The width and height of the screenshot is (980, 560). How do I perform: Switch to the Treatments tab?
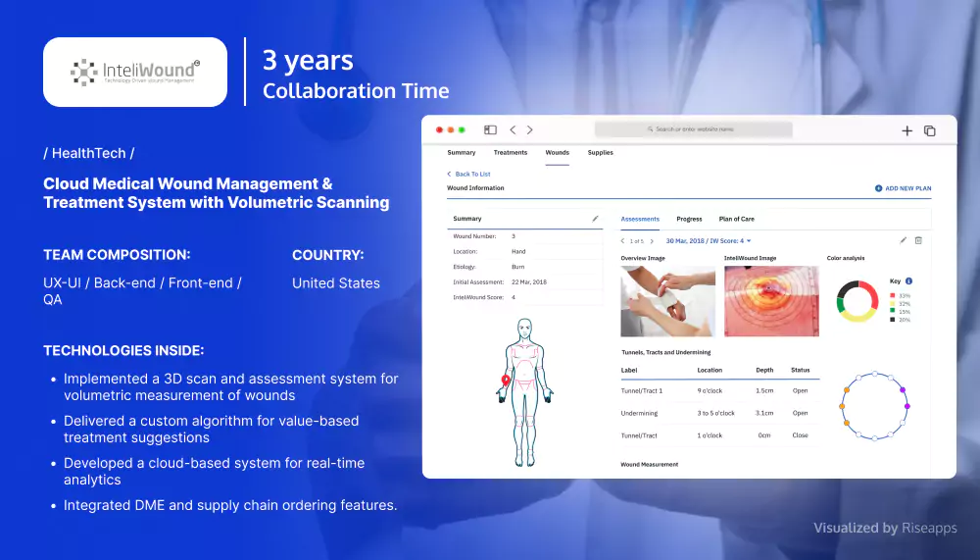511,153
